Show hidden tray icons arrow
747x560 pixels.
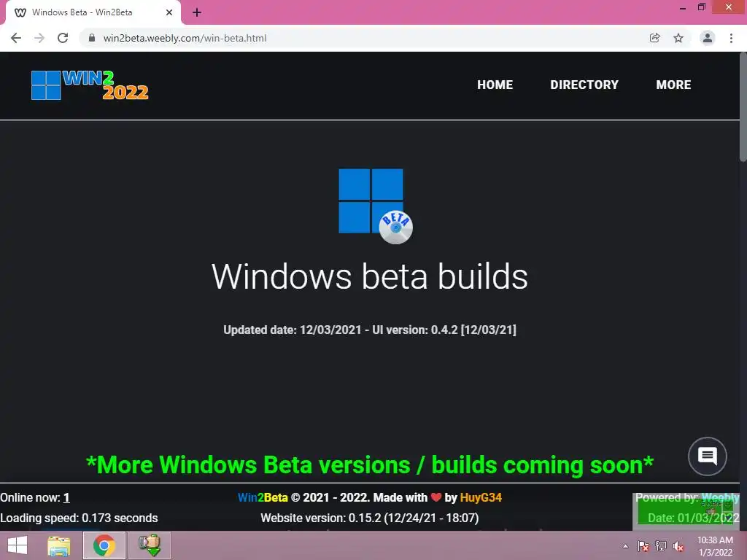click(x=625, y=546)
